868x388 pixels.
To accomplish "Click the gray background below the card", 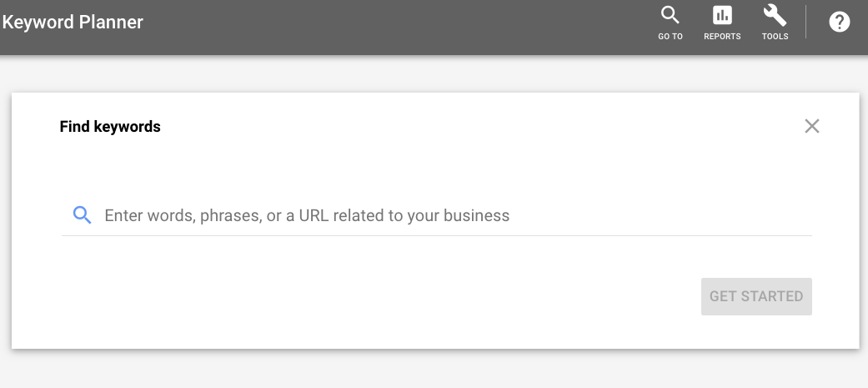I will 434,369.
